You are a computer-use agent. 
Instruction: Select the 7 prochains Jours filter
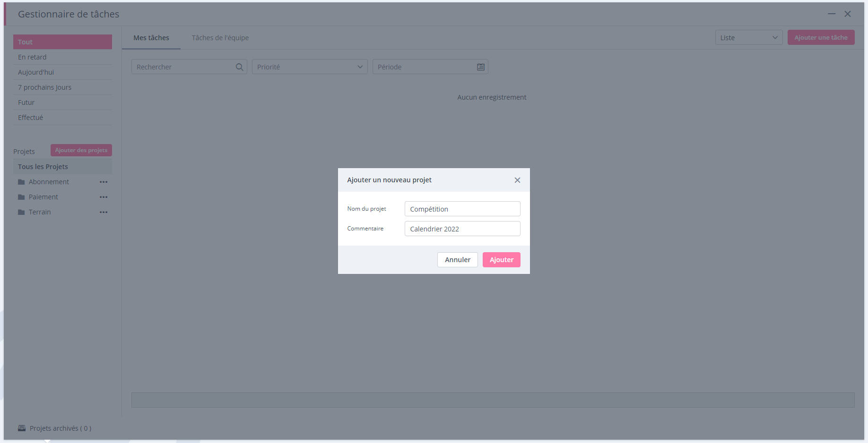(x=62, y=87)
